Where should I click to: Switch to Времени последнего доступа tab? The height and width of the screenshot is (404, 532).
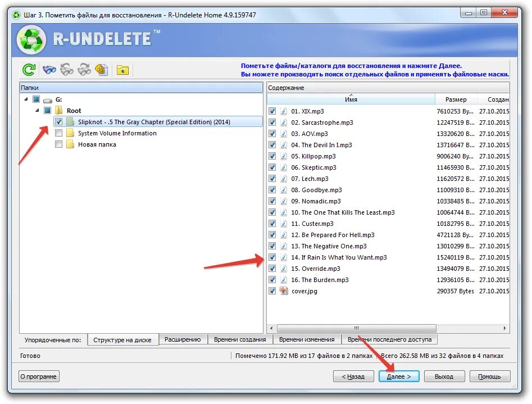(x=389, y=339)
